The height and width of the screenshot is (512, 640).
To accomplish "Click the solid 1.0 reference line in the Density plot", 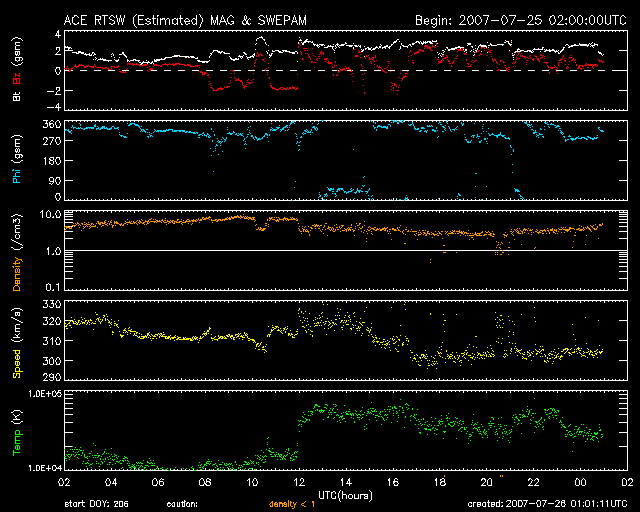I will (345, 250).
